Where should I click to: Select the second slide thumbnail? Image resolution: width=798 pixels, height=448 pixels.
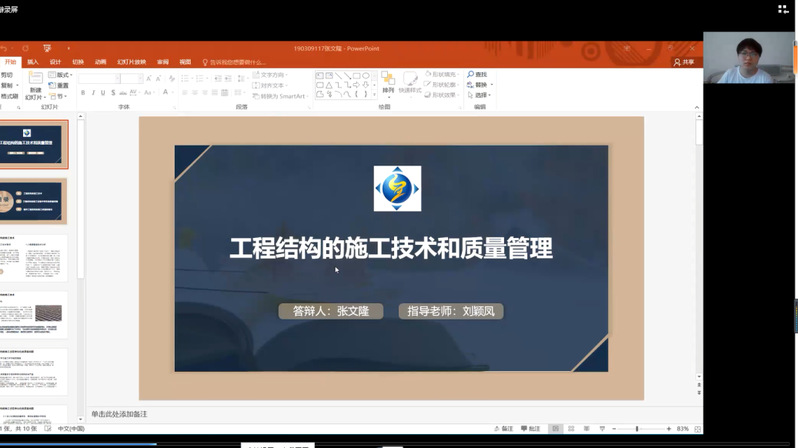(x=35, y=200)
